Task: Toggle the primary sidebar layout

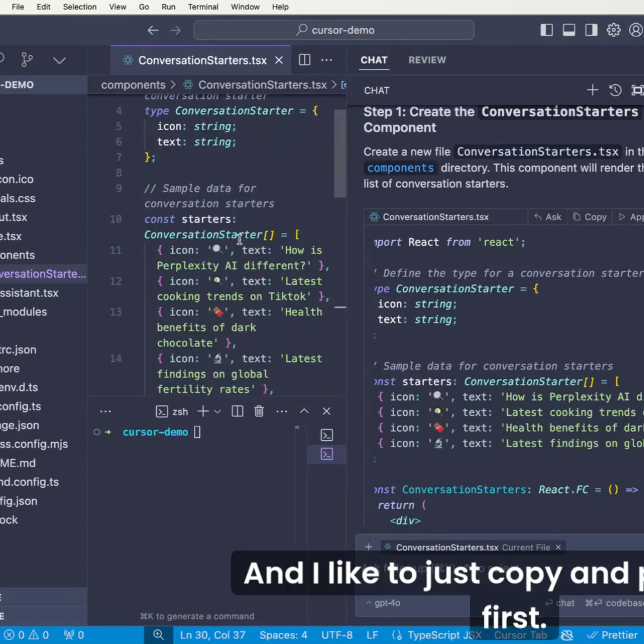Action: tap(547, 30)
